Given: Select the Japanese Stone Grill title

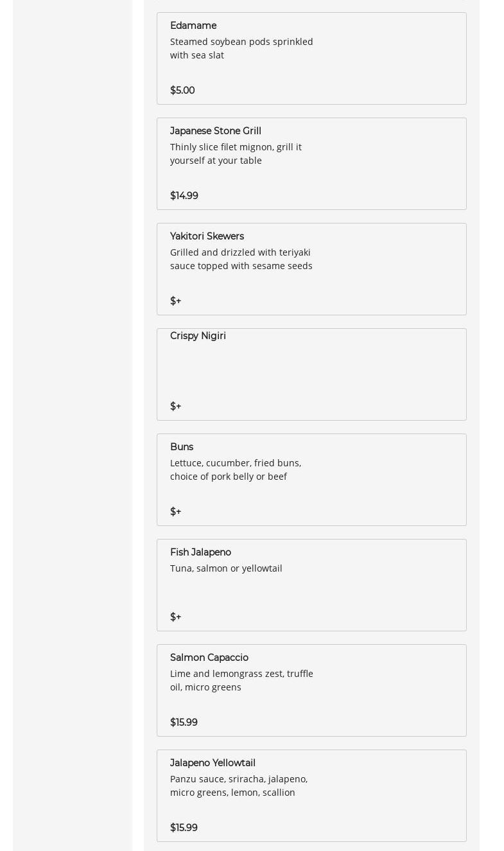Looking at the screenshot, I should 215,131.
